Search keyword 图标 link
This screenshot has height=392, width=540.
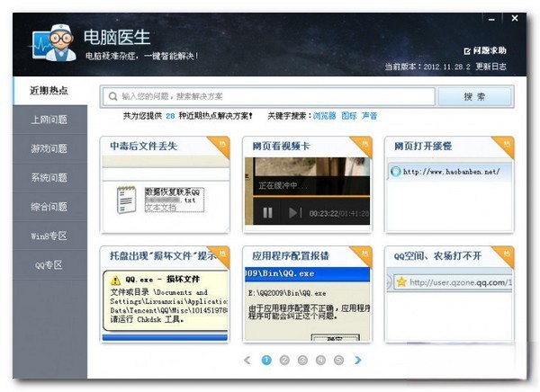coord(349,116)
